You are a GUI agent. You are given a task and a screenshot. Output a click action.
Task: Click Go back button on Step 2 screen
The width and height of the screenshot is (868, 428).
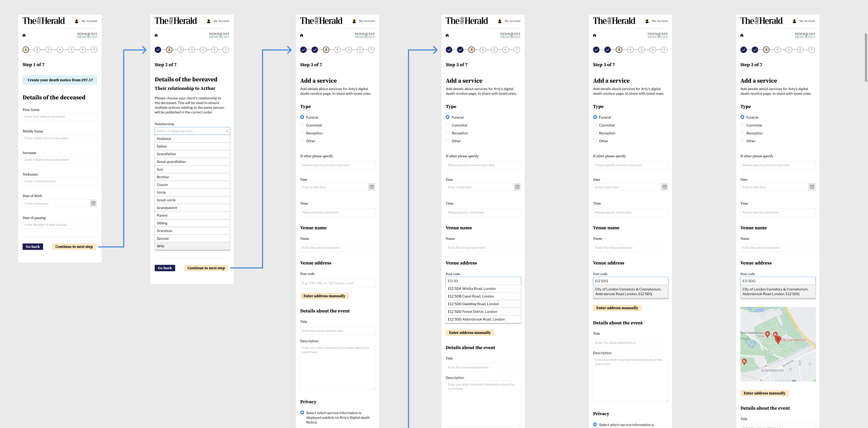coord(165,268)
